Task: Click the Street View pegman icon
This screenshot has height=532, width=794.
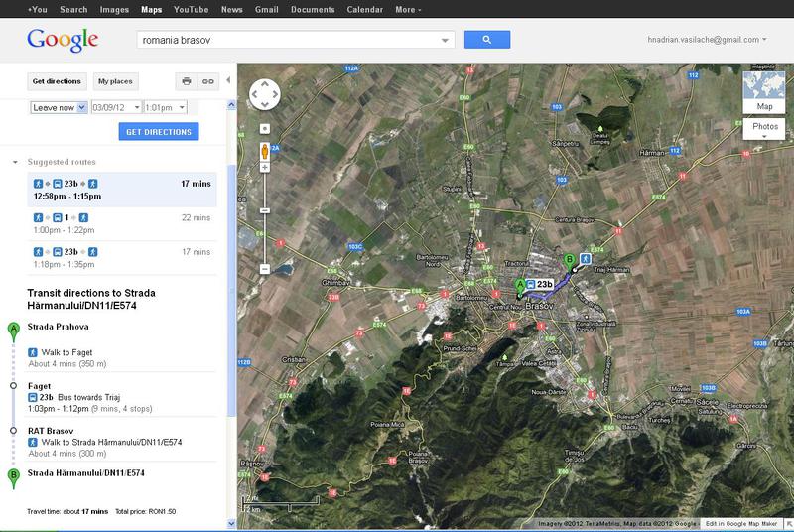Action: pos(264,151)
